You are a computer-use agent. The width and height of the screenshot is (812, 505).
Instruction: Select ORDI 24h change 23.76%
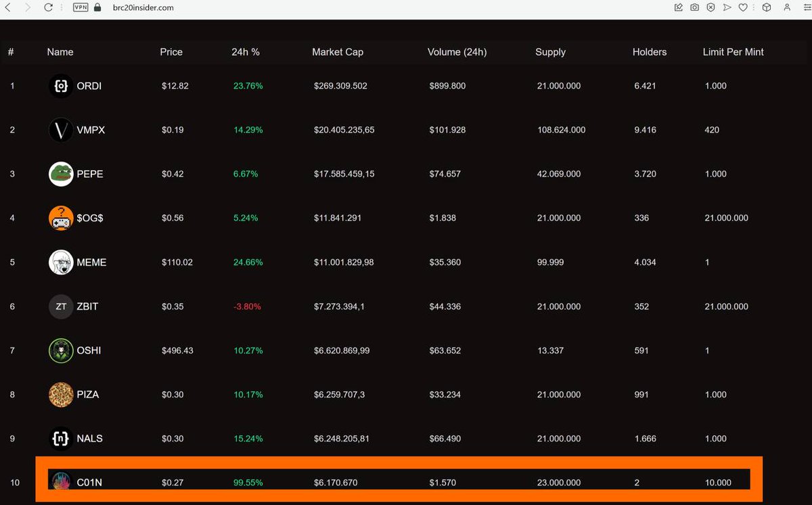248,86
